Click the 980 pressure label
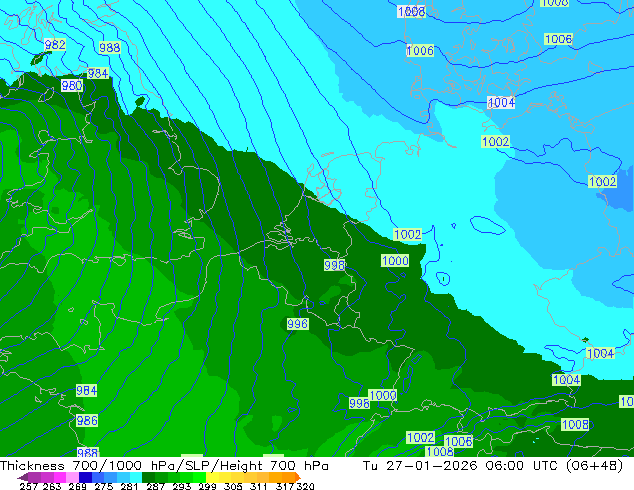 pos(72,86)
